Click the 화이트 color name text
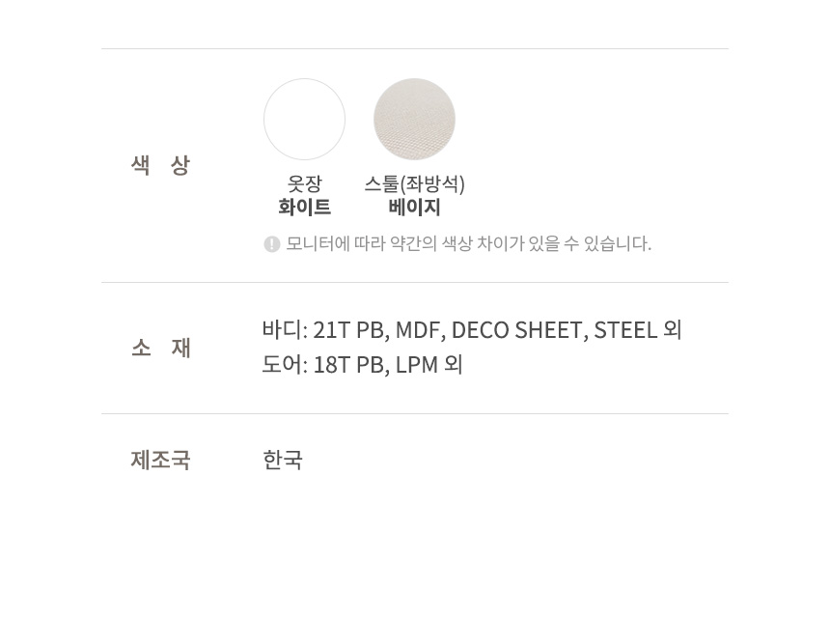 pos(304,207)
